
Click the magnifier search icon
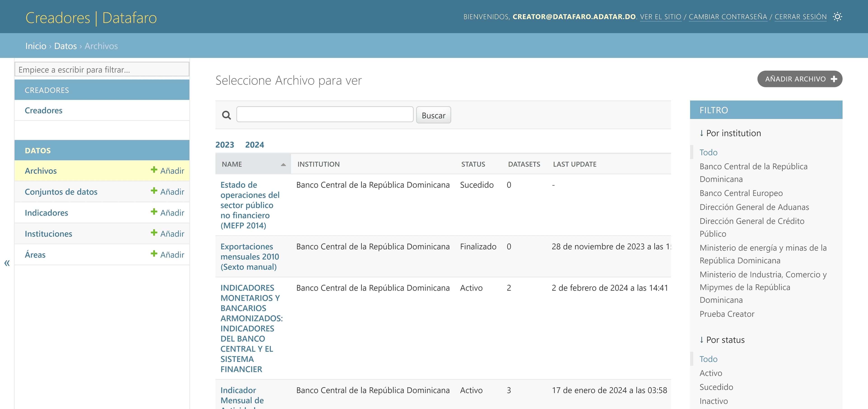click(x=226, y=115)
